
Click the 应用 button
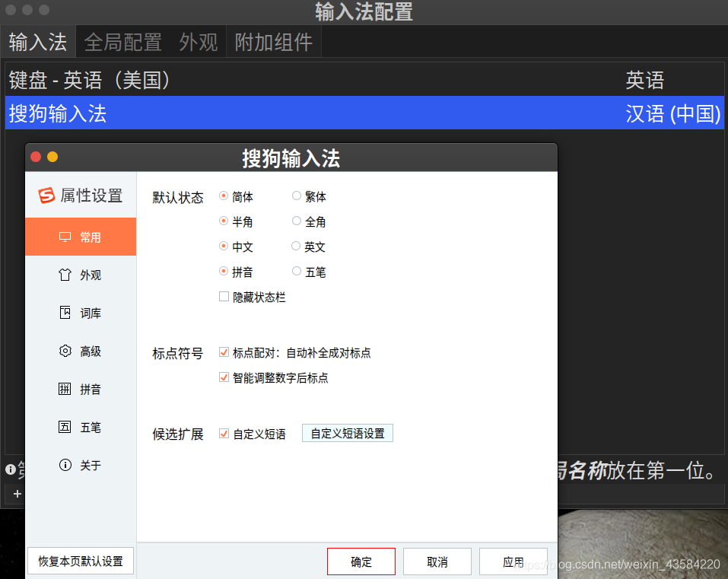coord(513,562)
